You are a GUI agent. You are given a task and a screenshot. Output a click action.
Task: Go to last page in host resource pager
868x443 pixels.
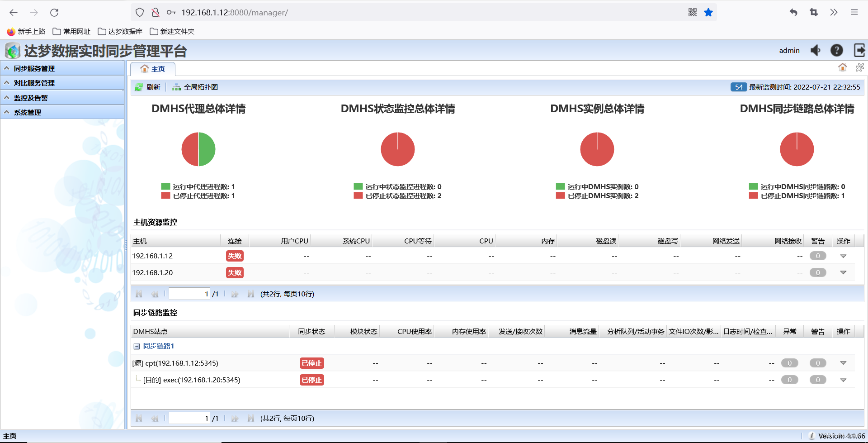click(x=250, y=294)
